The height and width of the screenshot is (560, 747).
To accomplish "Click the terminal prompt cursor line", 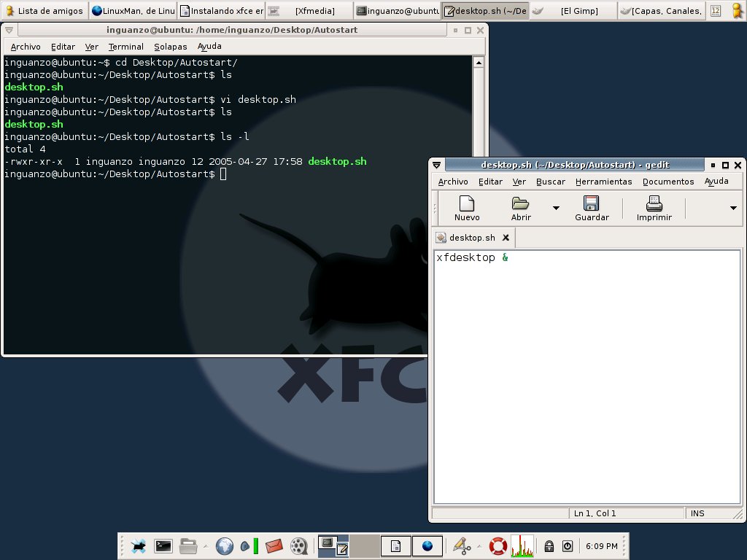I will coord(223,174).
